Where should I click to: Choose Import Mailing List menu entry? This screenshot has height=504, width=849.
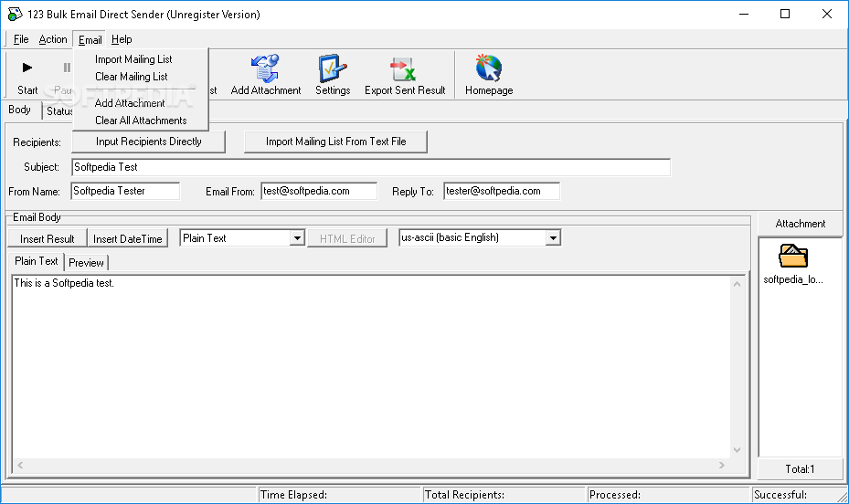[x=133, y=59]
